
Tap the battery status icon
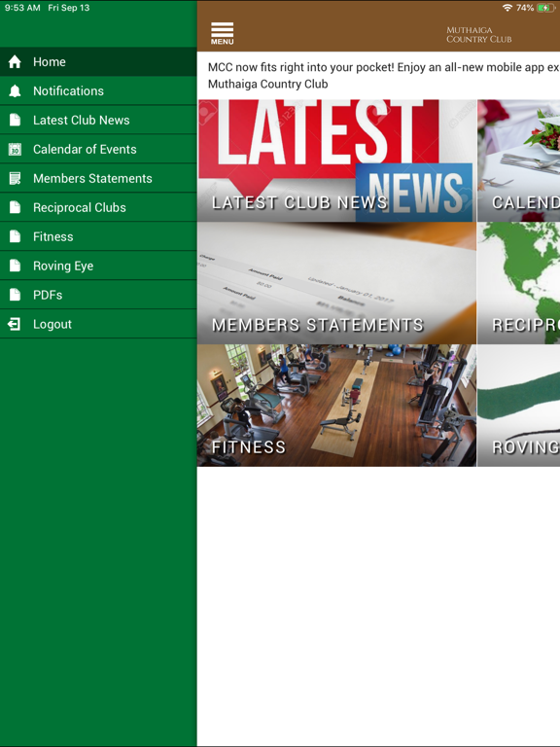click(545, 8)
